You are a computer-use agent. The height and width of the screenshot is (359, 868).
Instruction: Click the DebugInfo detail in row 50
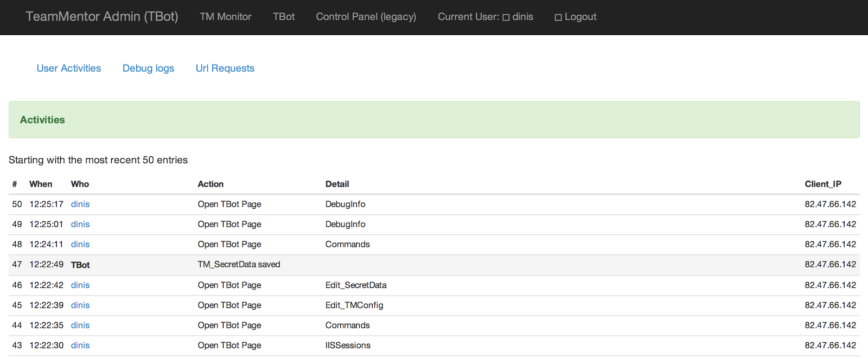coord(345,204)
